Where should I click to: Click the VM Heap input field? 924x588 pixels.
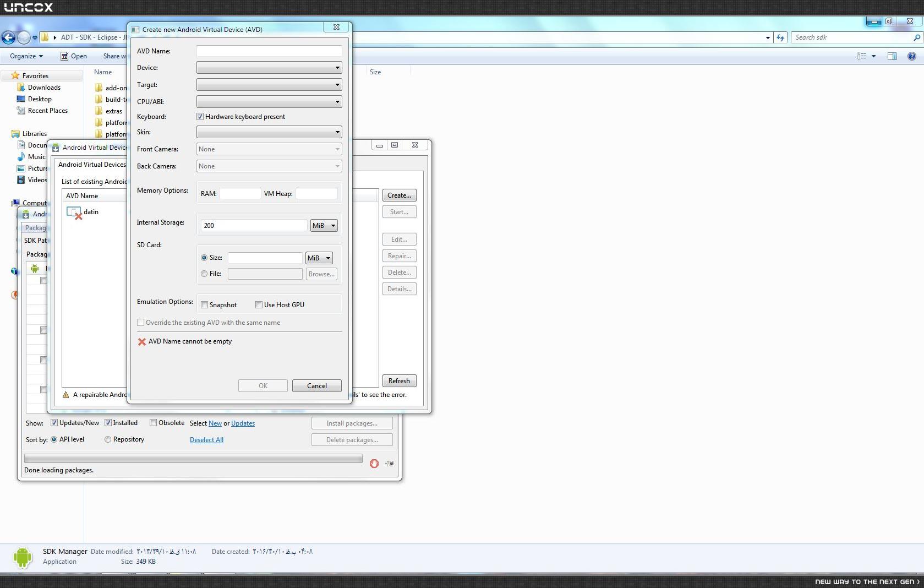point(316,194)
